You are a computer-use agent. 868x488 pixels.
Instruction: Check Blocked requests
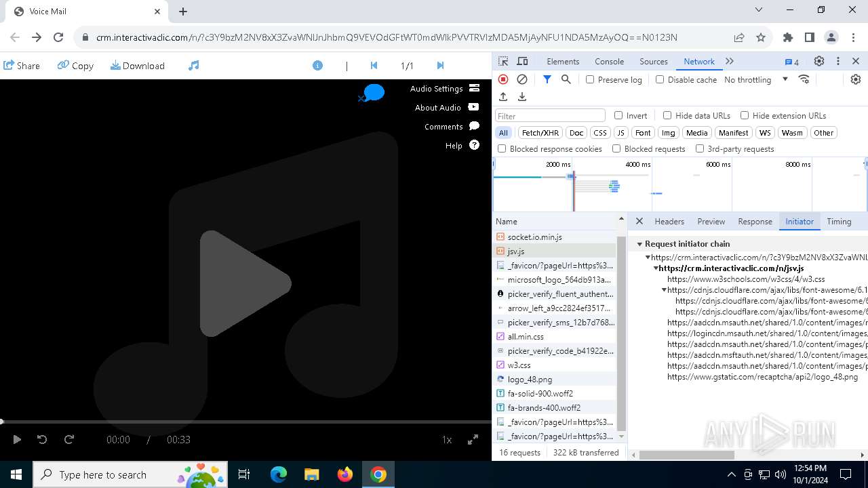(616, 148)
